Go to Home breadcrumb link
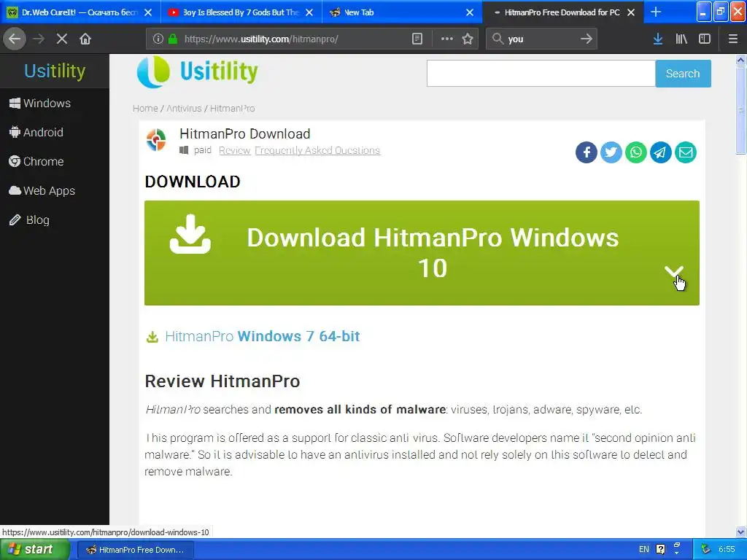 point(145,109)
